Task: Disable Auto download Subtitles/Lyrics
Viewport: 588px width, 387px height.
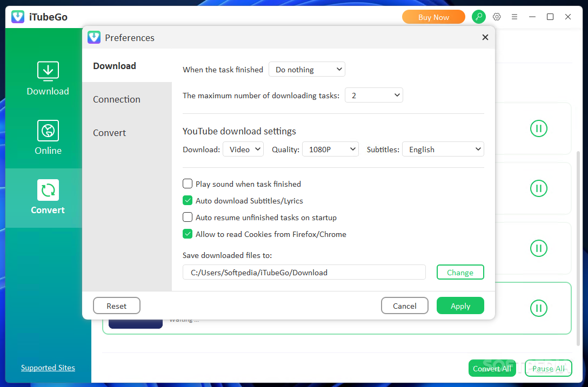Action: coord(188,200)
